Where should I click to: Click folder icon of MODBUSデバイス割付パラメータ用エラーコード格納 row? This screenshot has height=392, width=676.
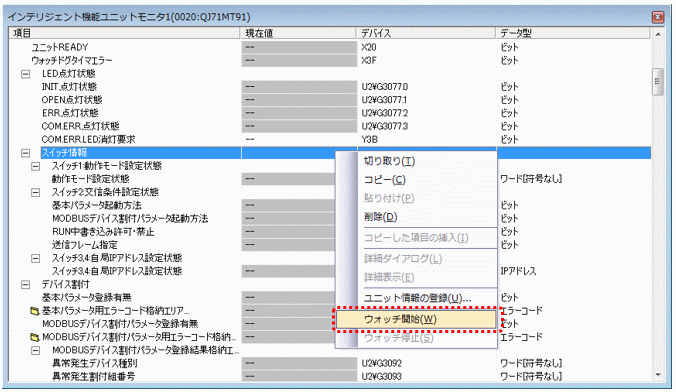coord(34,337)
